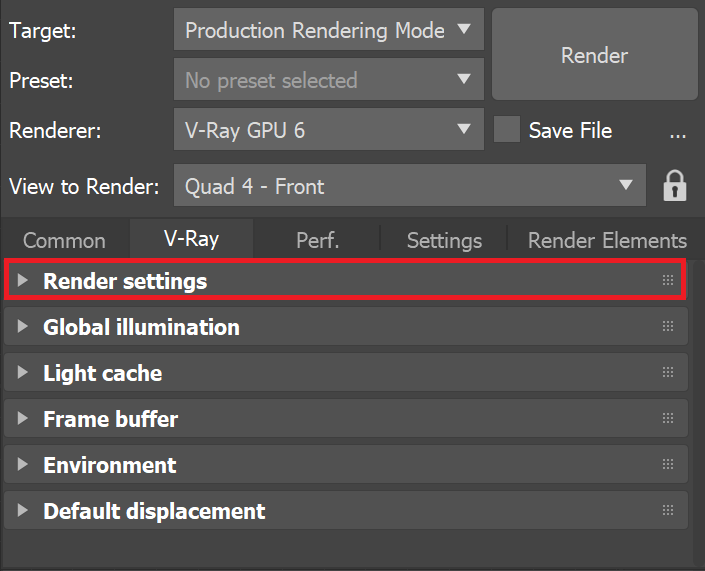Open the Settings tab

click(444, 241)
